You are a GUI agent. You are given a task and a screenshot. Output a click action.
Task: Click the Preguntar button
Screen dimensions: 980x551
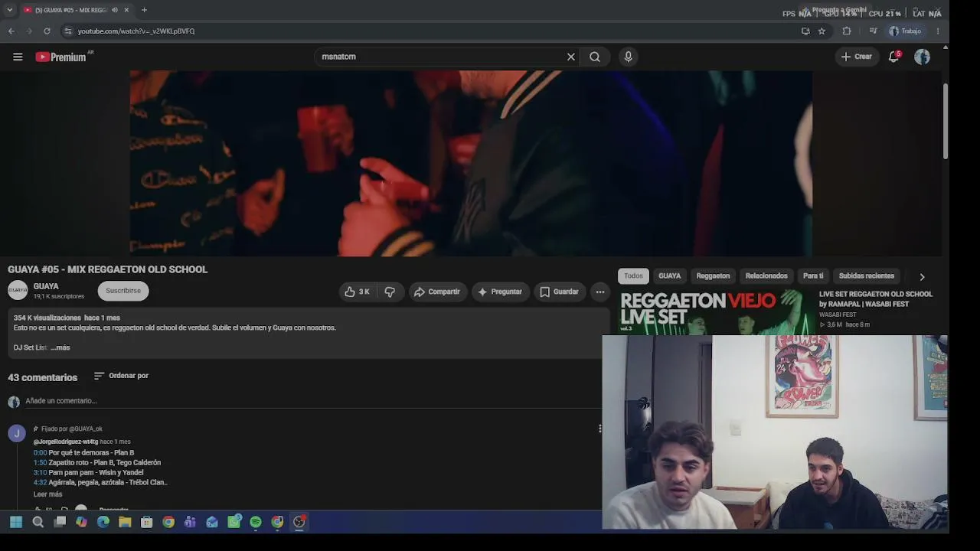click(500, 292)
